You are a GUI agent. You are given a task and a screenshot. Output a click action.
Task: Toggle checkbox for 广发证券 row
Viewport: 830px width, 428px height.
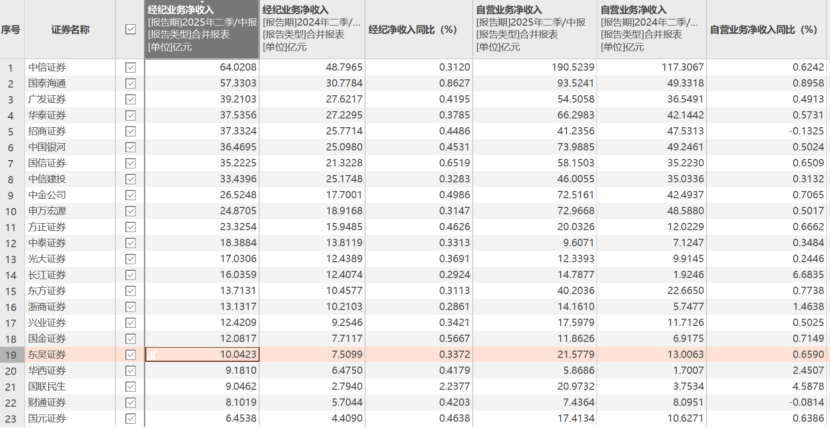pos(130,99)
